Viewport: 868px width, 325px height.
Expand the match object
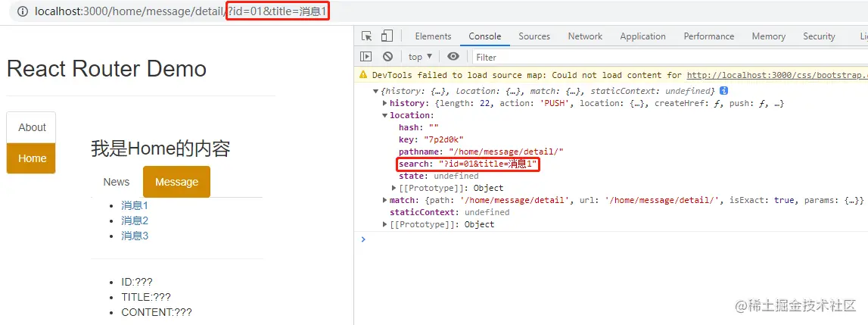click(x=385, y=200)
